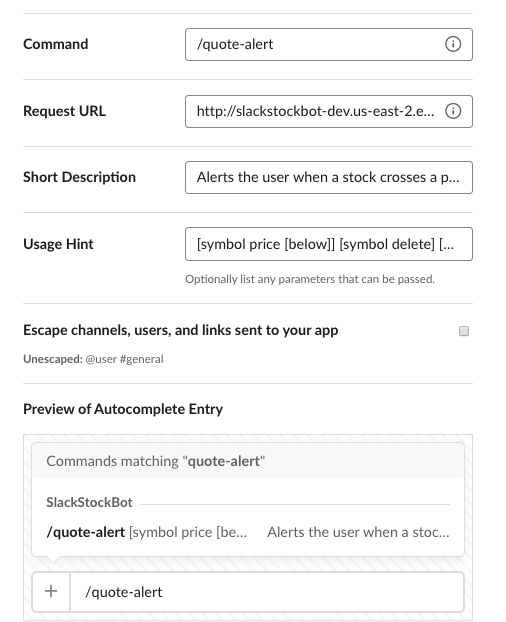The height and width of the screenshot is (622, 506).
Task: Click the info icon in the Request URL field
Action: (453, 111)
